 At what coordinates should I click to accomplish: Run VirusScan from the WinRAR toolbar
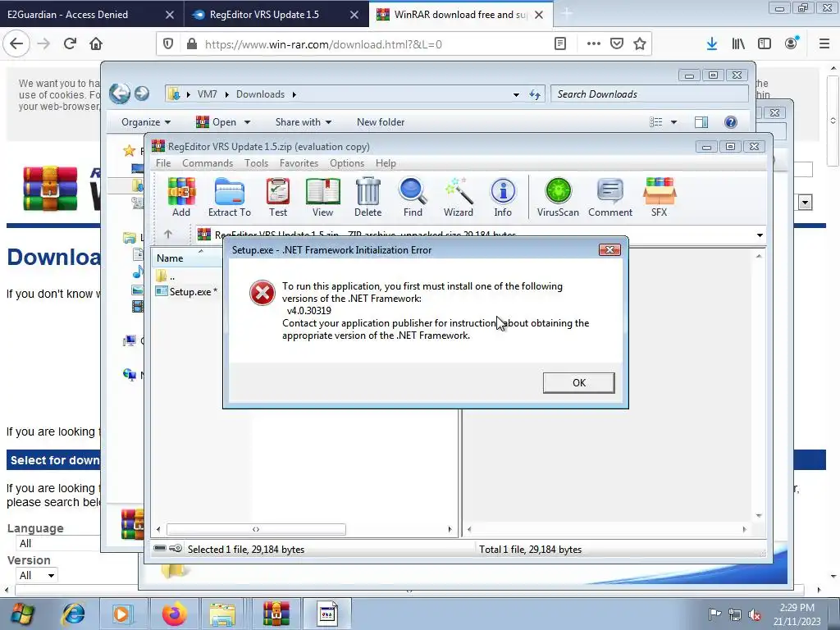(558, 197)
